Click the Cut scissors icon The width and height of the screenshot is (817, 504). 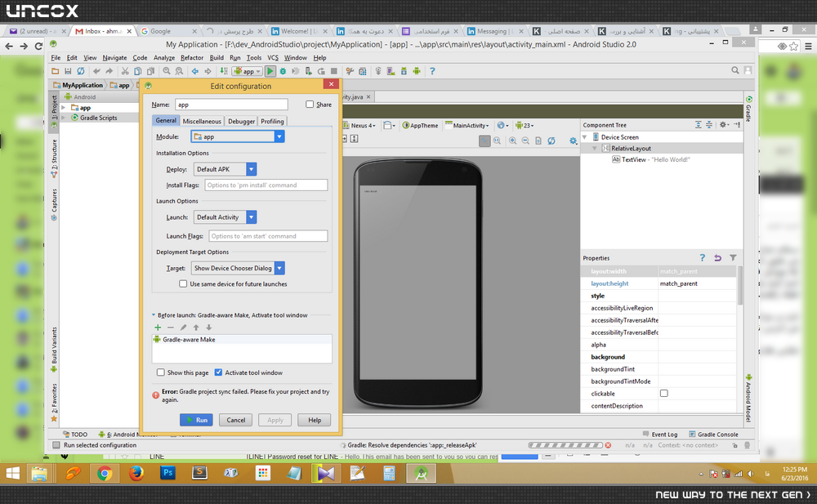[x=125, y=71]
